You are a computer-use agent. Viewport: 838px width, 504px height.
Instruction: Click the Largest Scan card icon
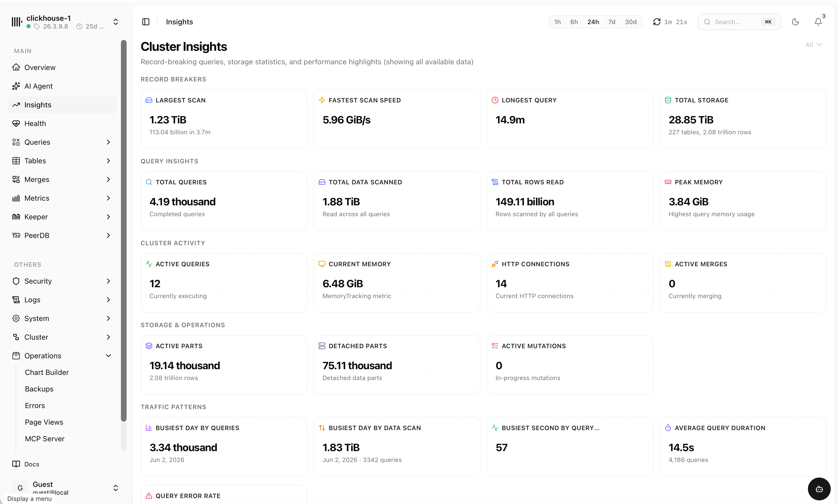coord(149,100)
